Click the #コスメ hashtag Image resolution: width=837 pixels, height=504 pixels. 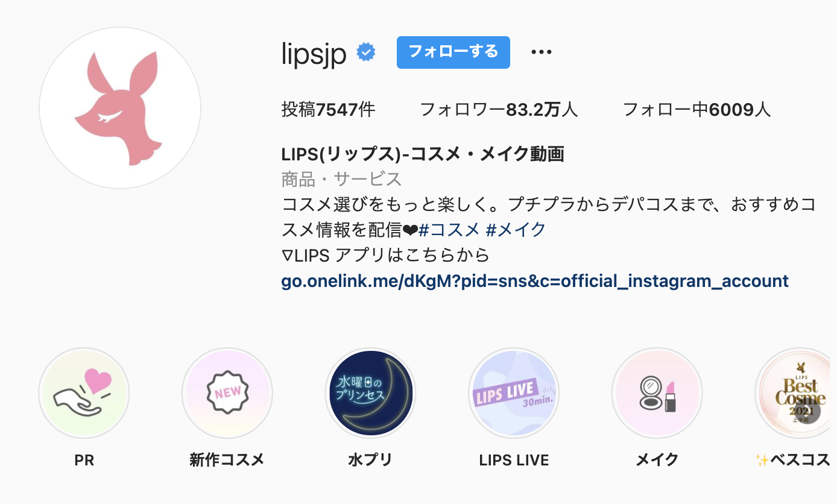pyautogui.click(x=449, y=229)
